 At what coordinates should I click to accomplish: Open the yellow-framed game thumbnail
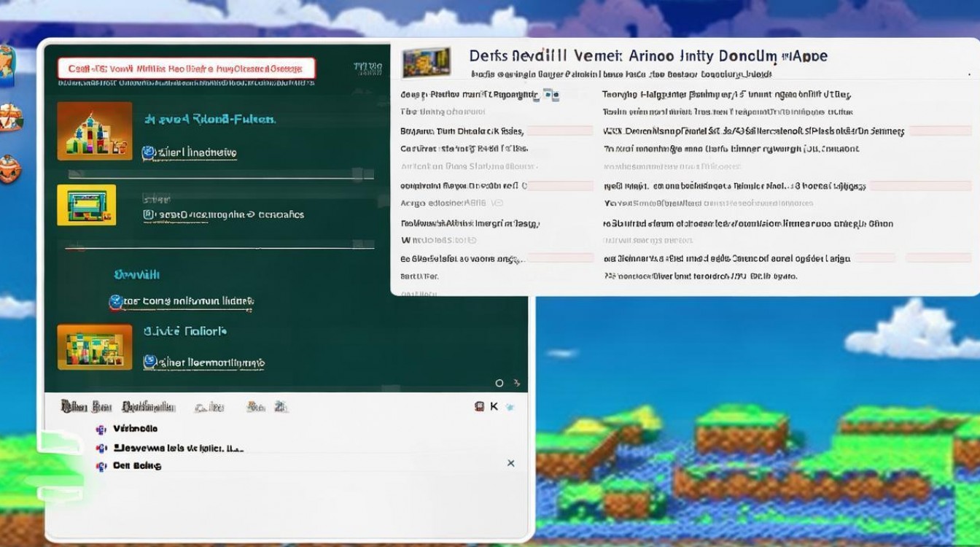pyautogui.click(x=87, y=205)
